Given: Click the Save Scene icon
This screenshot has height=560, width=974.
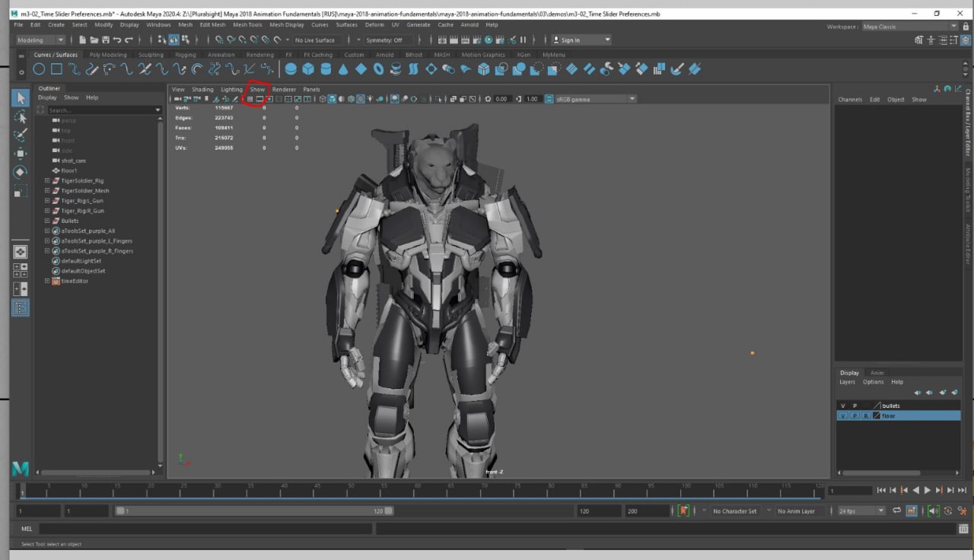Looking at the screenshot, I should pos(105,40).
